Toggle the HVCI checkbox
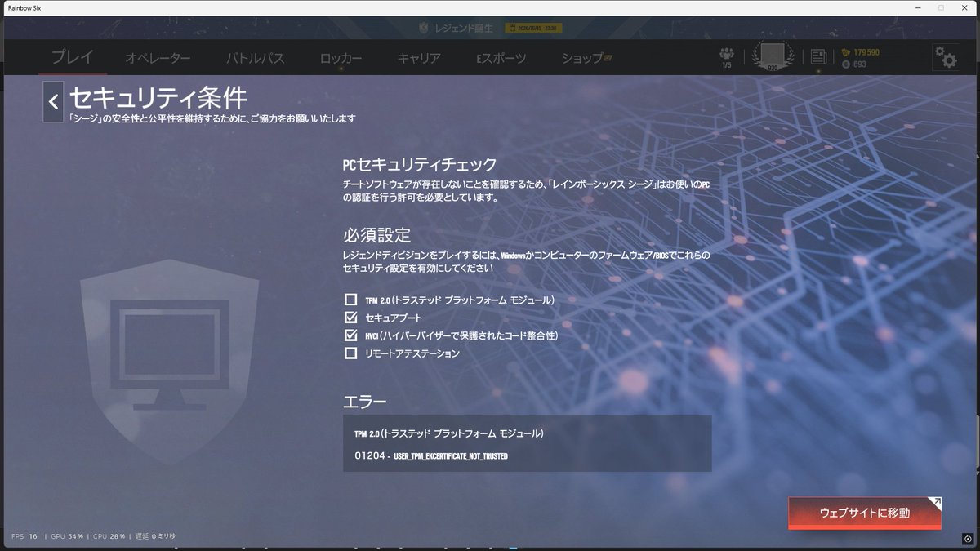This screenshot has height=551, width=980. [351, 335]
